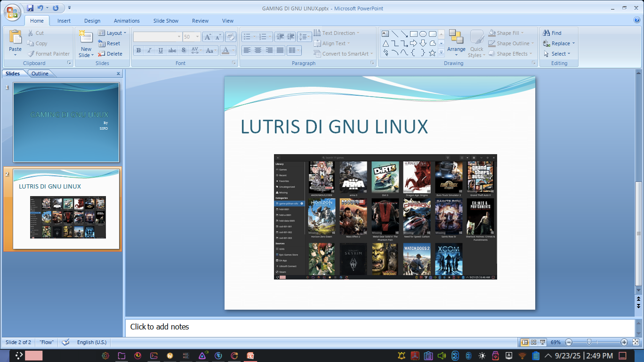Delete the selected slide
The image size is (644, 362).
(110, 54)
